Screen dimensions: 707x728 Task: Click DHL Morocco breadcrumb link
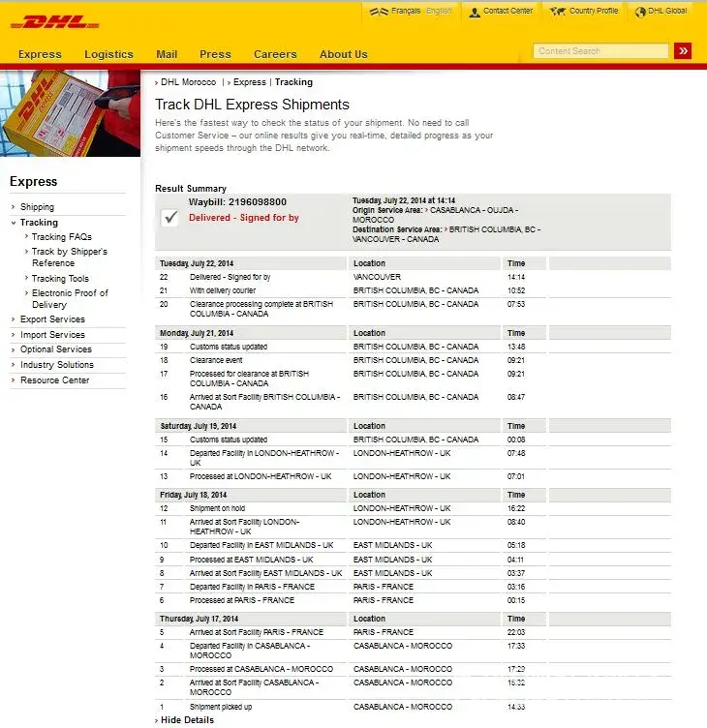188,82
